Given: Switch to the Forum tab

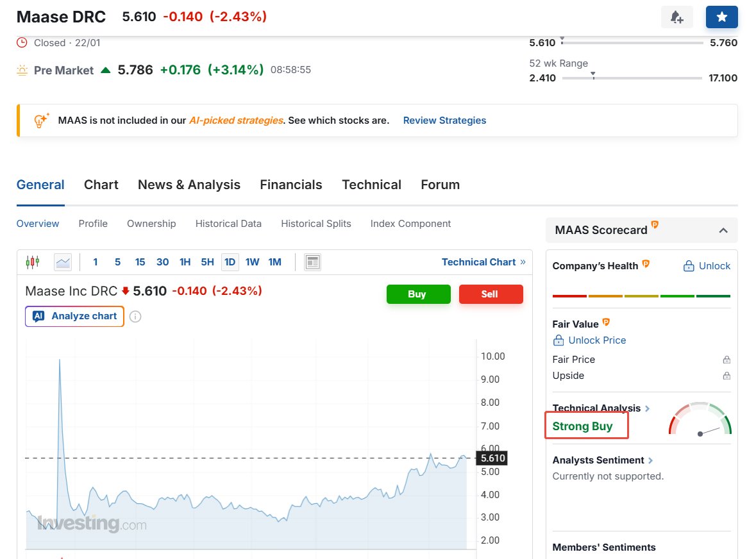Looking at the screenshot, I should coord(440,185).
